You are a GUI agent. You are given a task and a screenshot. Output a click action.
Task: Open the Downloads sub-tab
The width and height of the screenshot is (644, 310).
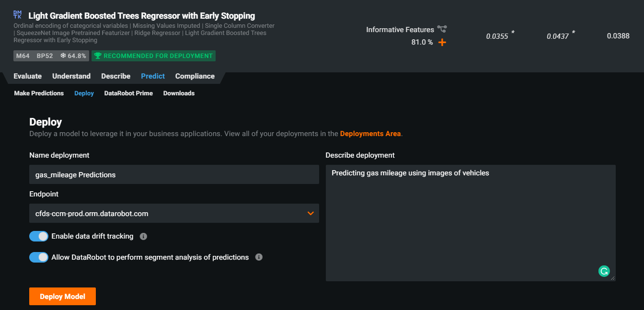point(179,93)
